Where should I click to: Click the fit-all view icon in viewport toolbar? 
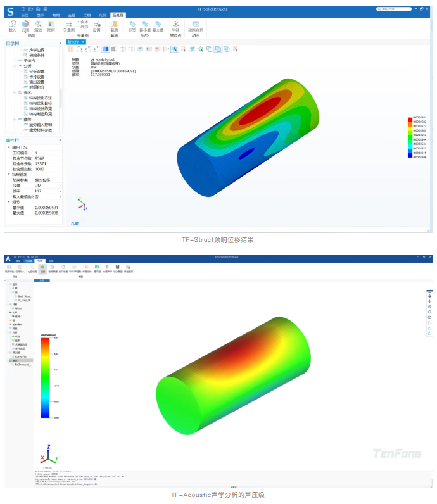[x=71, y=49]
